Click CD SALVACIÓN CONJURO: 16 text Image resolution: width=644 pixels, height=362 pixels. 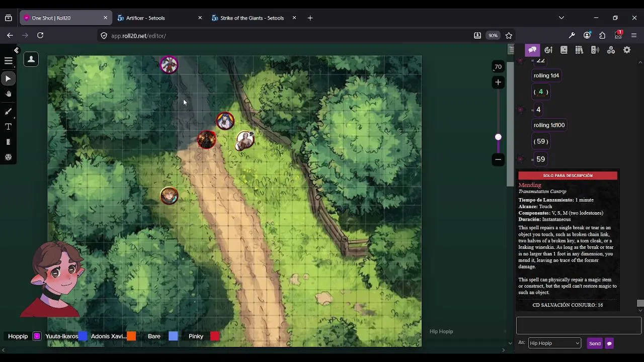(568, 305)
